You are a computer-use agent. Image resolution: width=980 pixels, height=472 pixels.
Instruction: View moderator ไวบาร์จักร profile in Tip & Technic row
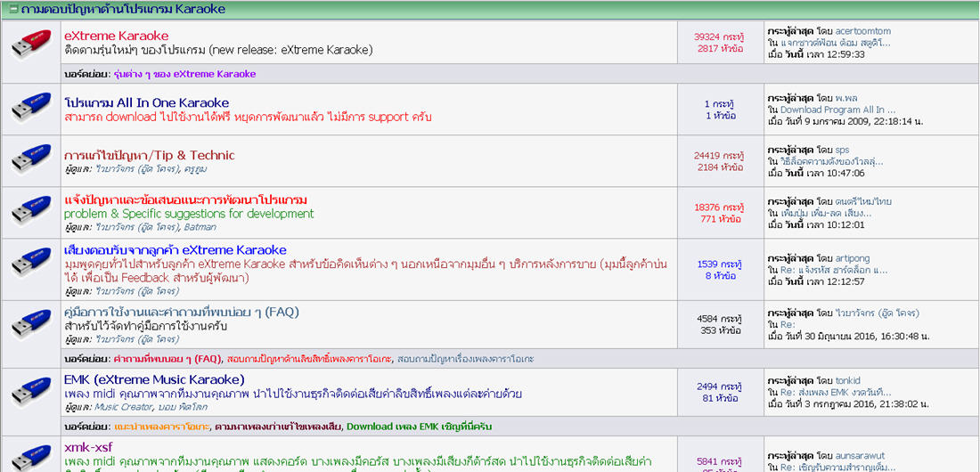pos(137,169)
